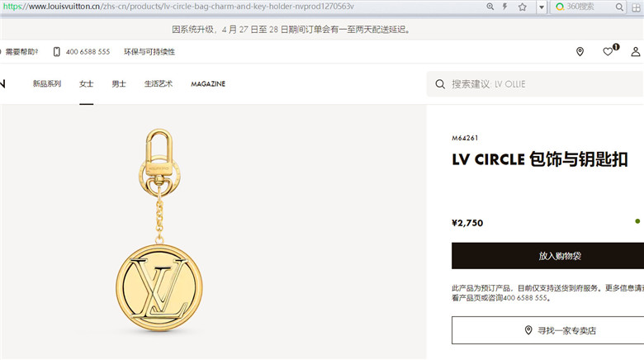Image resolution: width=644 pixels, height=360 pixels.
Task: Open the 女士 menu
Action: [86, 84]
